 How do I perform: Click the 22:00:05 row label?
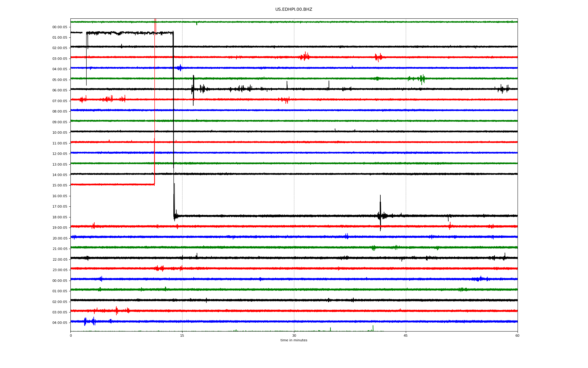pos(60,259)
